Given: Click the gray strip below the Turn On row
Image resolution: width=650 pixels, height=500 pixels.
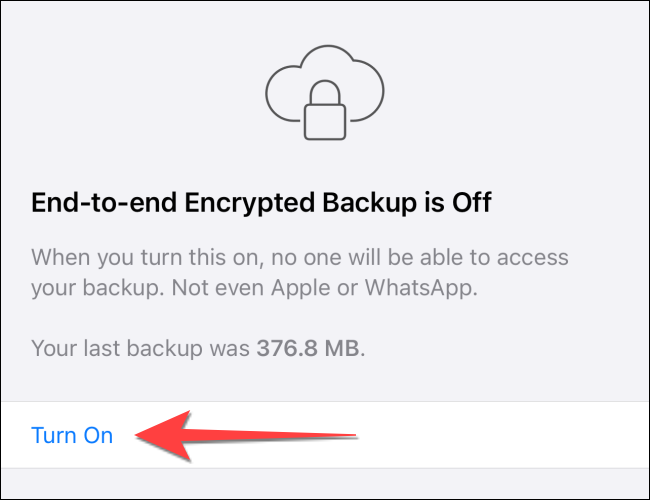Looking at the screenshot, I should tap(325, 484).
